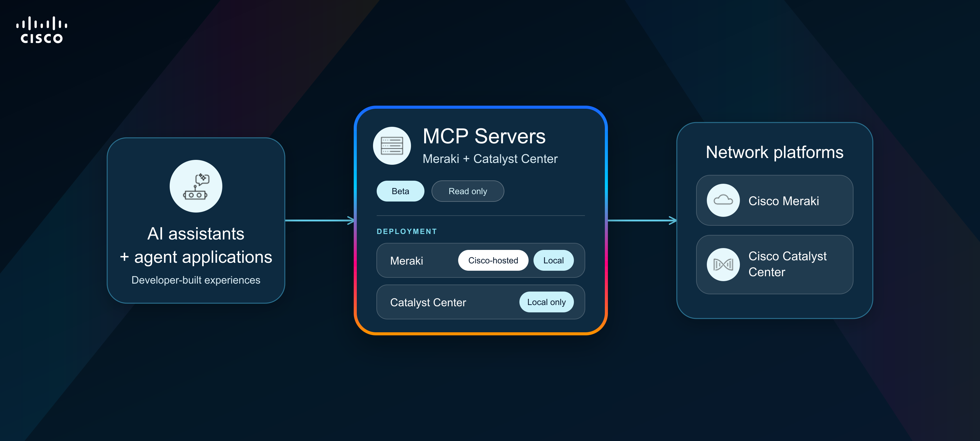This screenshot has height=441, width=980.
Task: Choose the Cisco-hosted deployment pill
Action: click(493, 260)
